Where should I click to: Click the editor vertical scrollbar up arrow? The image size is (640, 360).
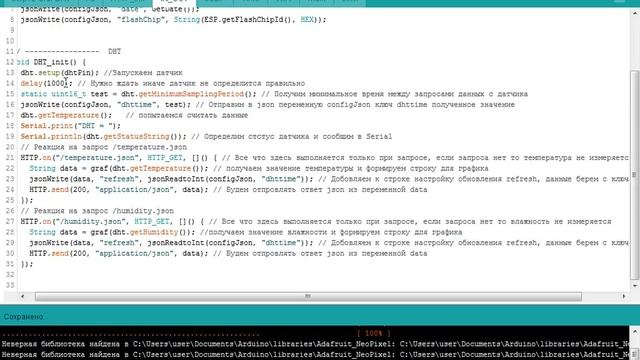[635, 13]
